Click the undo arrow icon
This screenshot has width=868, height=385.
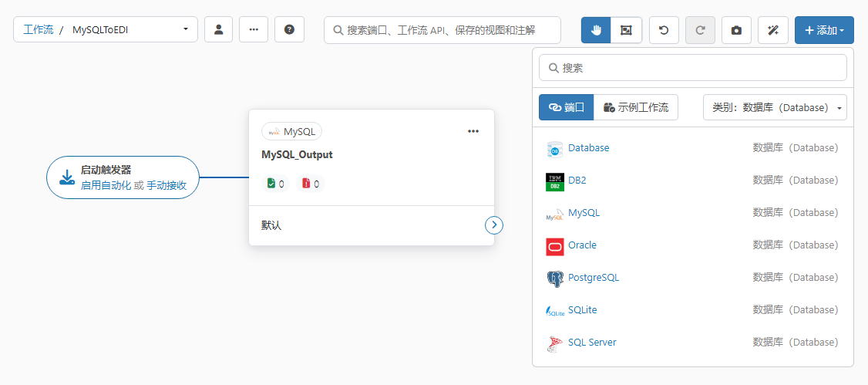664,30
